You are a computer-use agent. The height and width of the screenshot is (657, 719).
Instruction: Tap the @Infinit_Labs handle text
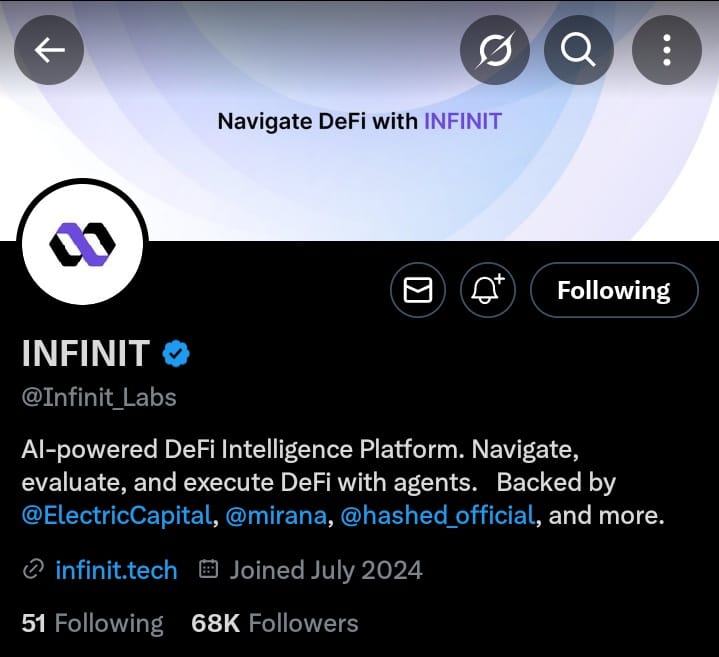point(99,397)
